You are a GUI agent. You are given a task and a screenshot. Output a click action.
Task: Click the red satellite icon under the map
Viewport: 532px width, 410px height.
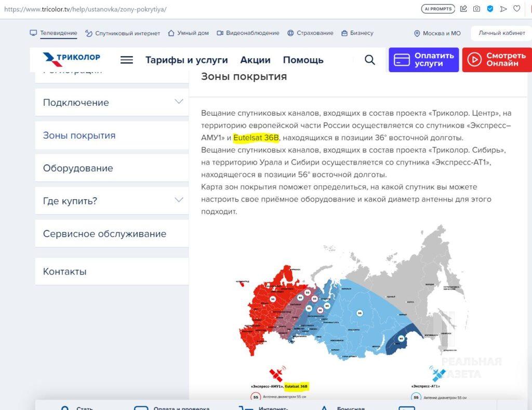(x=276, y=374)
